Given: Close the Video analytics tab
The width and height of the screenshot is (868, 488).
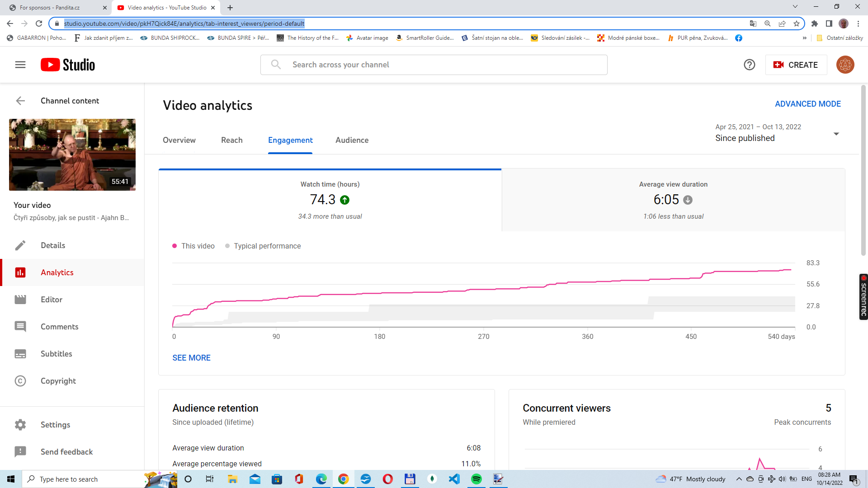Looking at the screenshot, I should [x=213, y=8].
